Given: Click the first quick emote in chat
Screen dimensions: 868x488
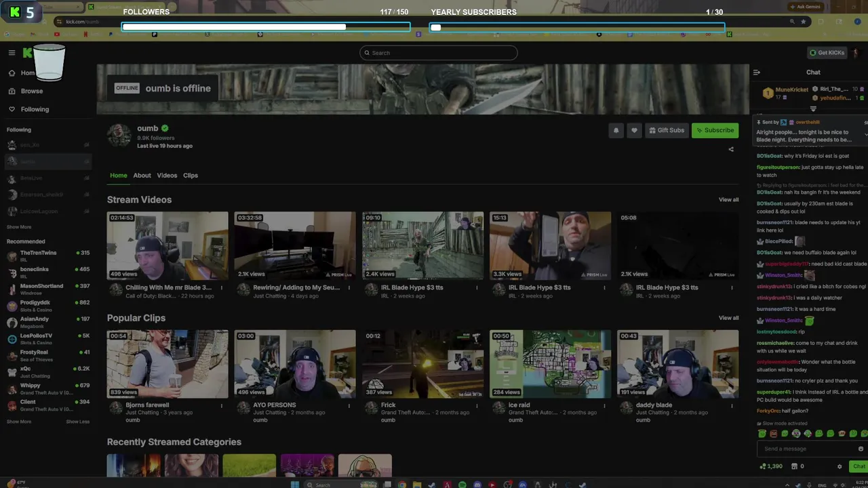Looking at the screenshot, I should pos(762,434).
